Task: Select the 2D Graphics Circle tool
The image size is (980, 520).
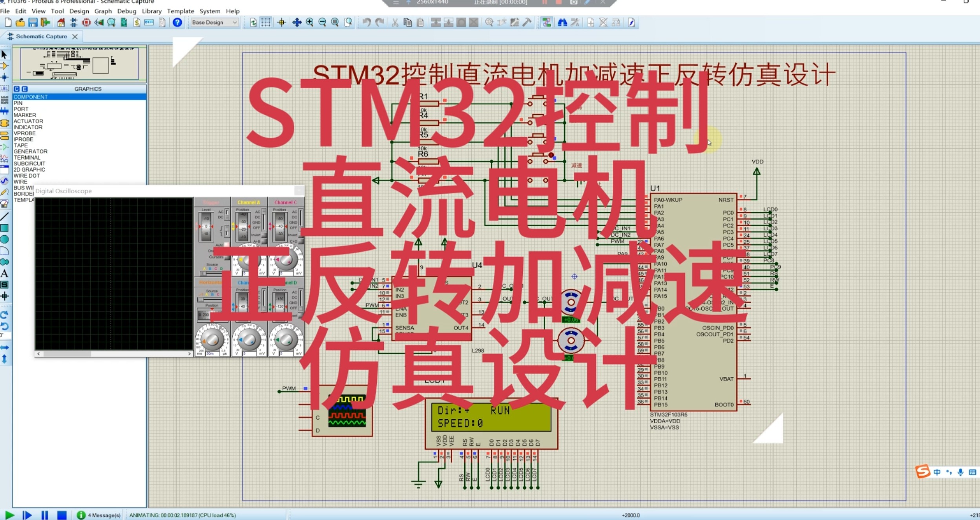Action: click(x=4, y=239)
